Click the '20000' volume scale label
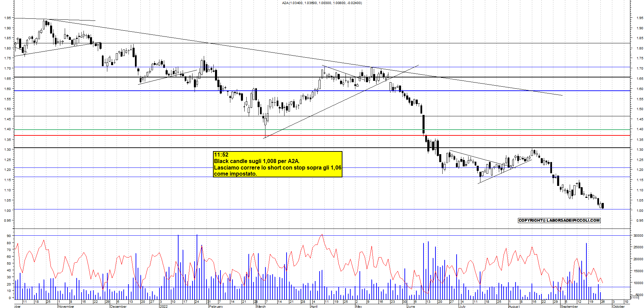 [638, 259]
